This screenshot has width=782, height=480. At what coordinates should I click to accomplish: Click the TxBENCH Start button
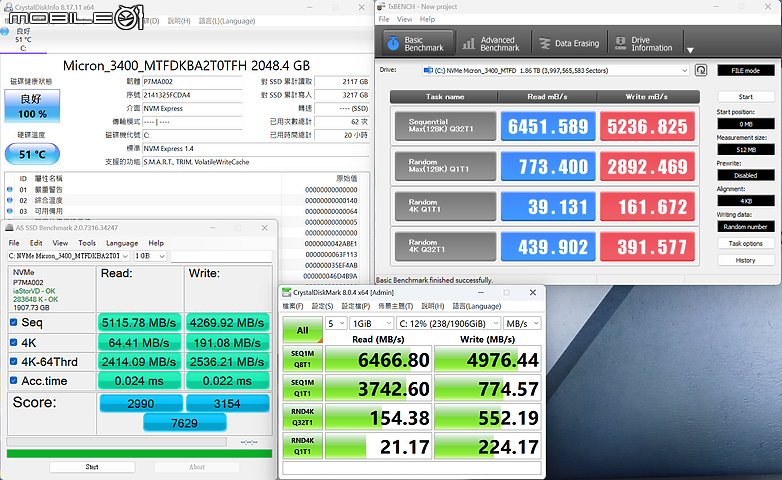pos(746,96)
